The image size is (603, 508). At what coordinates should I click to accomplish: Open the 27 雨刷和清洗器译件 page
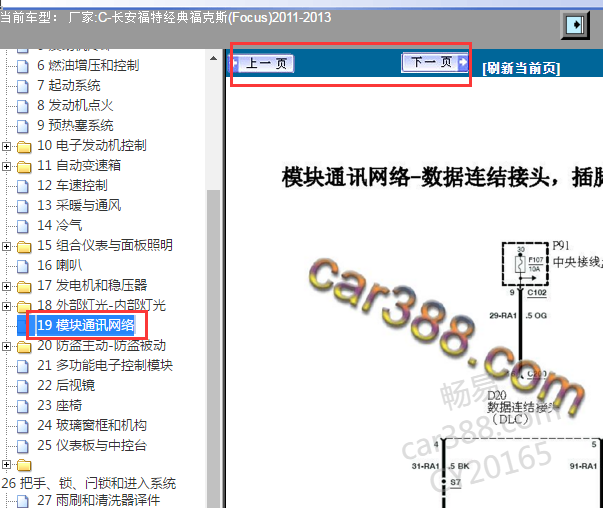98,500
